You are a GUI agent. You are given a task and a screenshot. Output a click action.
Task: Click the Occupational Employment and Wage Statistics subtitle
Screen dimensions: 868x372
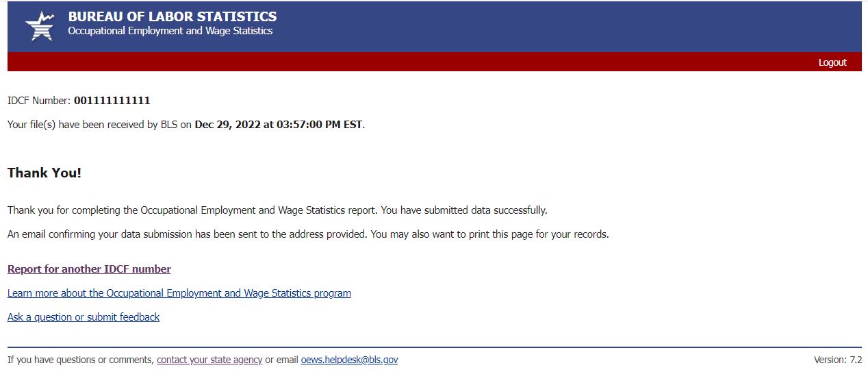point(170,31)
